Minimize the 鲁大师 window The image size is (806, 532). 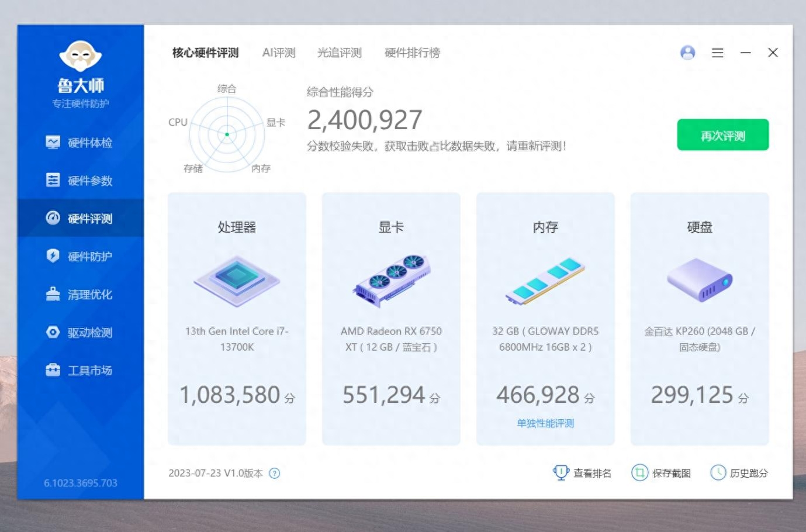[746, 53]
